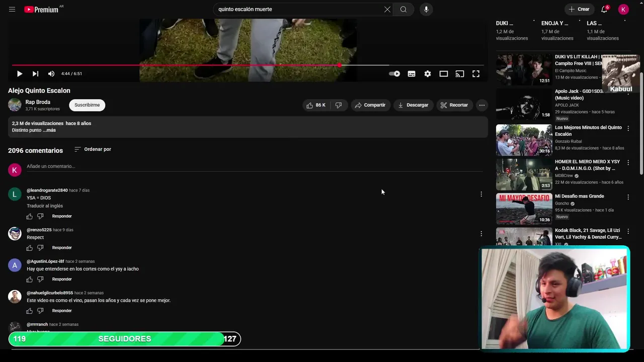This screenshot has height=362, width=644.
Task: Open the Goncho channel name
Action: 562,204
